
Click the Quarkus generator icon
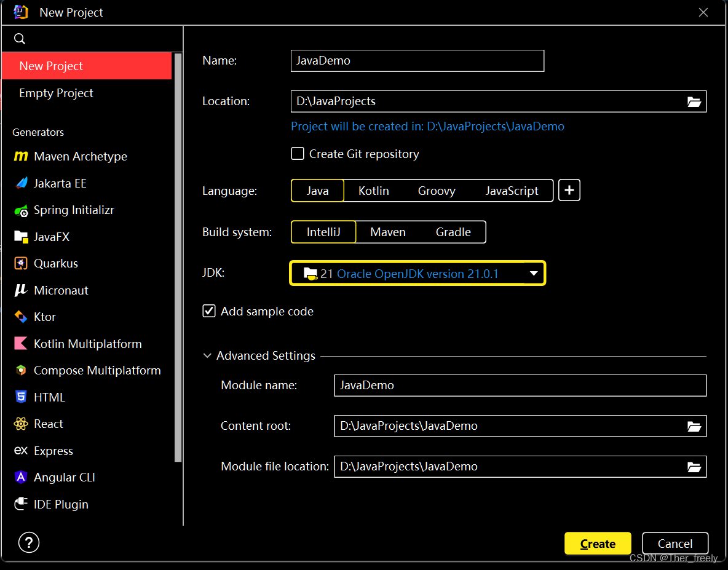(x=21, y=264)
